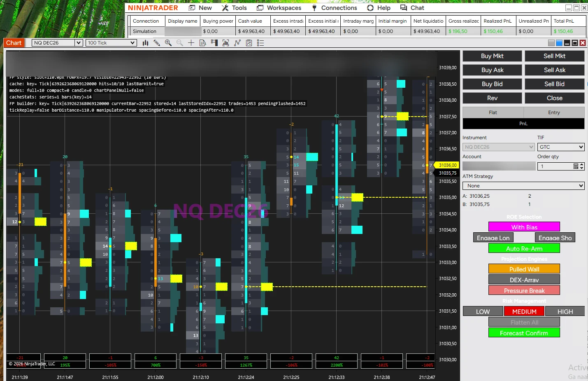
Task: Click the zoom out magnifier icon
Action: coord(180,43)
